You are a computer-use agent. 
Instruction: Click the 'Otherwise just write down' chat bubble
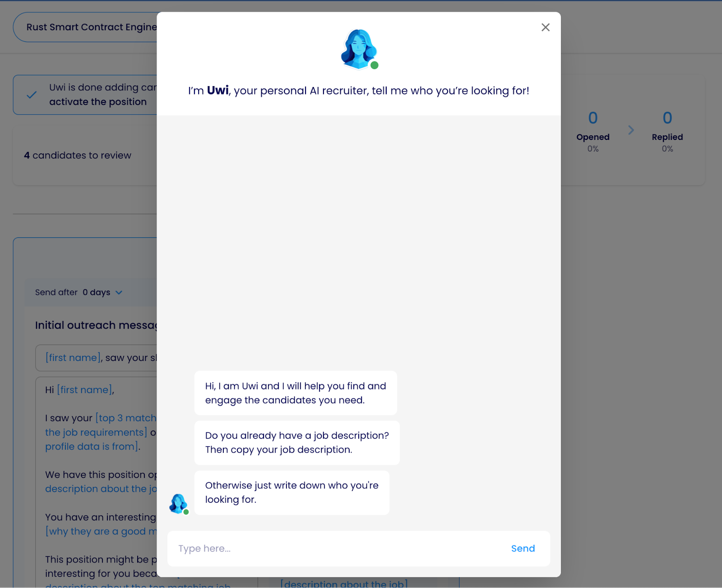[292, 492]
